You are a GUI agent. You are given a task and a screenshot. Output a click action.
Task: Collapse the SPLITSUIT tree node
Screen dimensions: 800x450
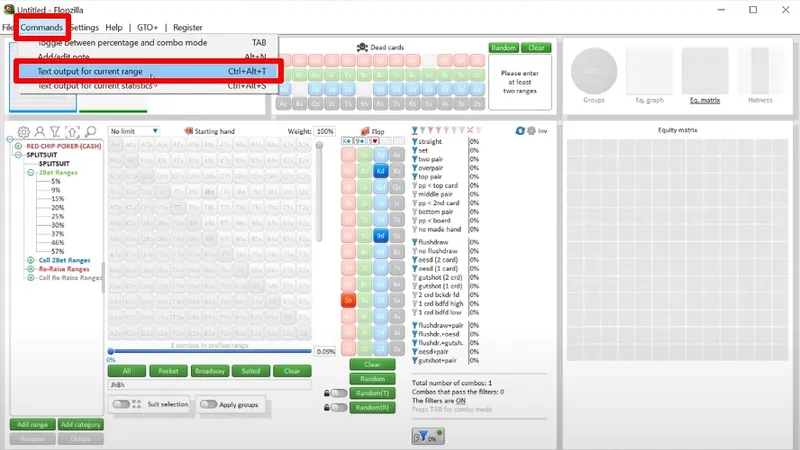point(18,155)
